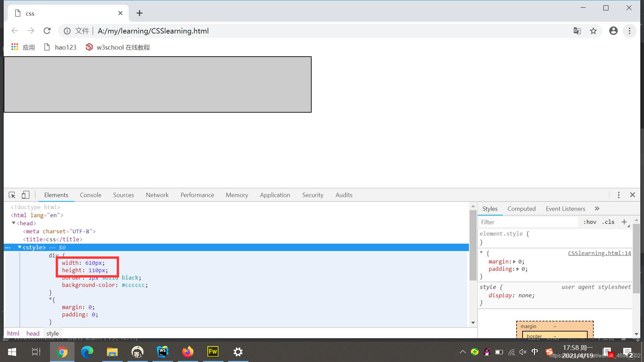Open the Computed styles tab

(521, 209)
